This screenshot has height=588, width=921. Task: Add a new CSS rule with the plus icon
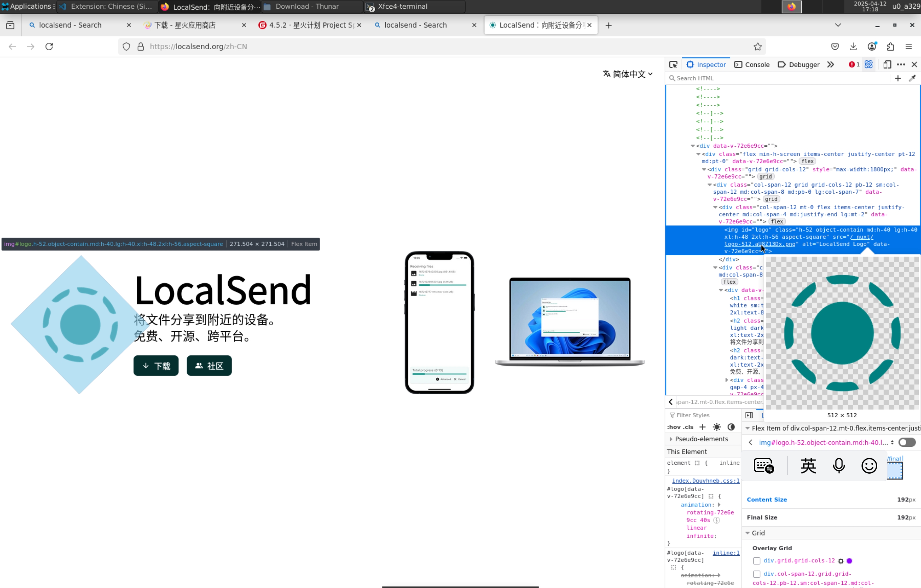coord(703,427)
